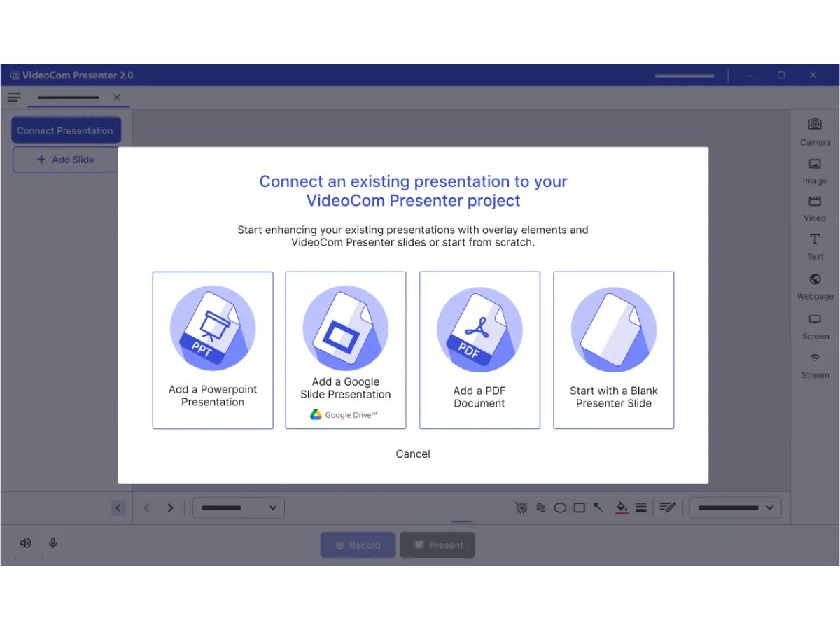
Task: Click the small drag handle above Record
Action: click(462, 521)
